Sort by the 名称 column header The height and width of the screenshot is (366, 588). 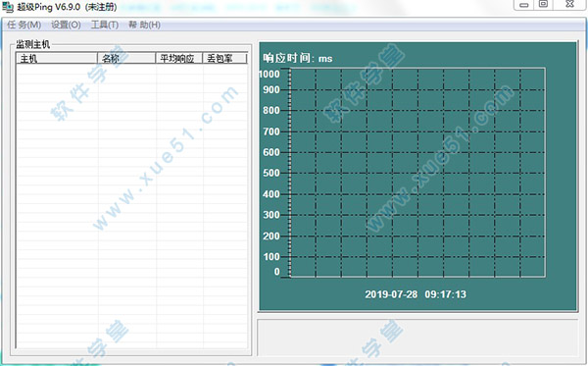point(126,58)
